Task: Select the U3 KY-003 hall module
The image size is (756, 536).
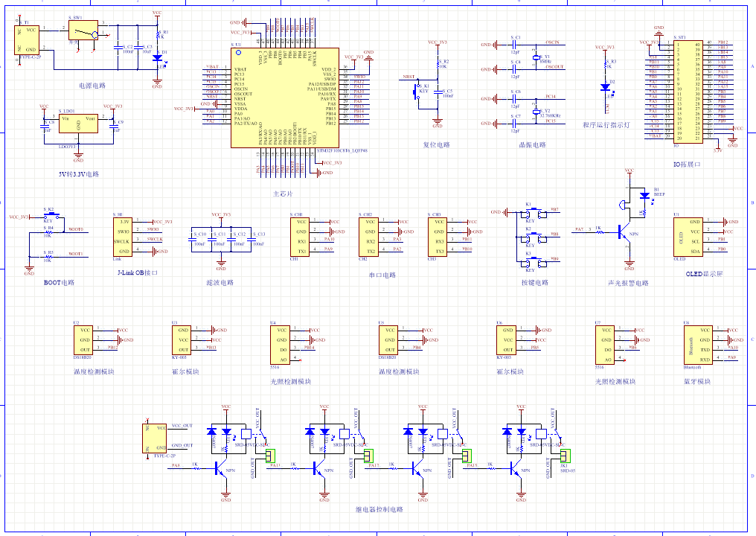Action: tap(182, 340)
